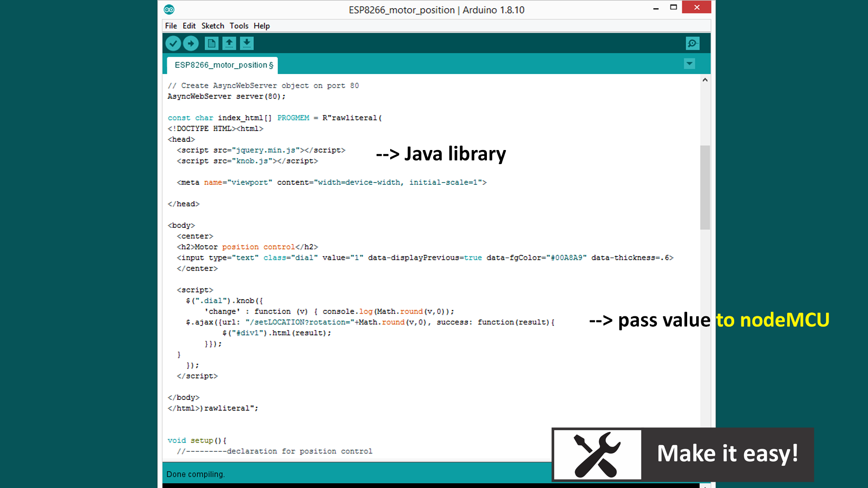Click the 'change' : function (v) line
The height and width of the screenshot is (488, 868).
coord(329,312)
